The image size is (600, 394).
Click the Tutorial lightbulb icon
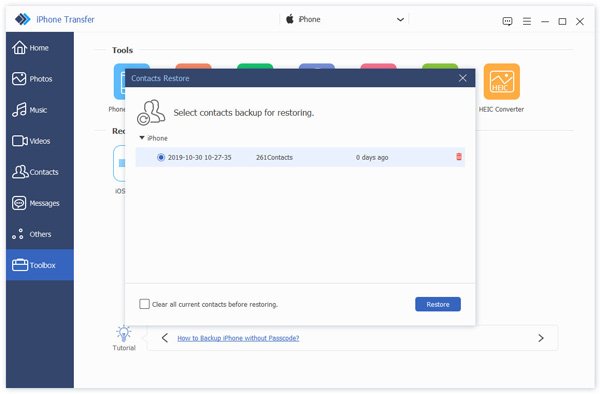[124, 334]
